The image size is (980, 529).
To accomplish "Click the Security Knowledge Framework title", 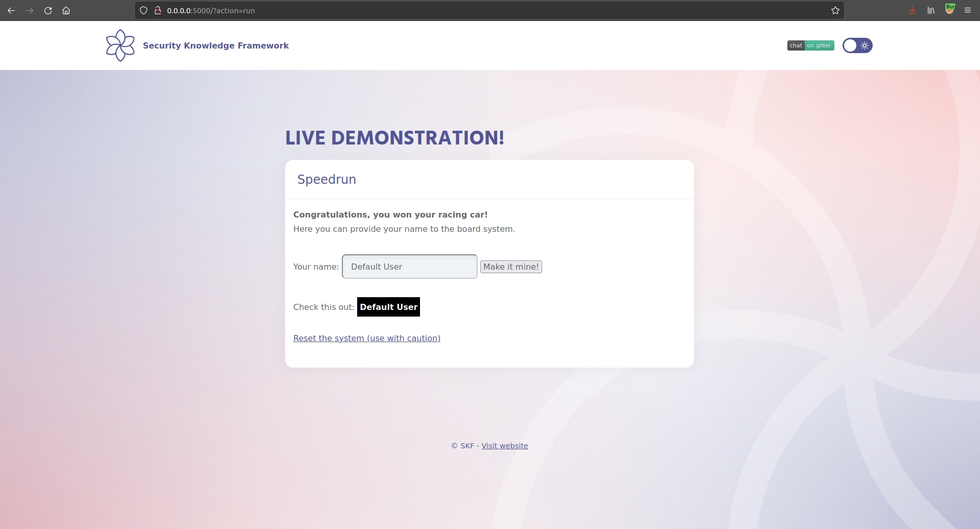I will tap(216, 45).
